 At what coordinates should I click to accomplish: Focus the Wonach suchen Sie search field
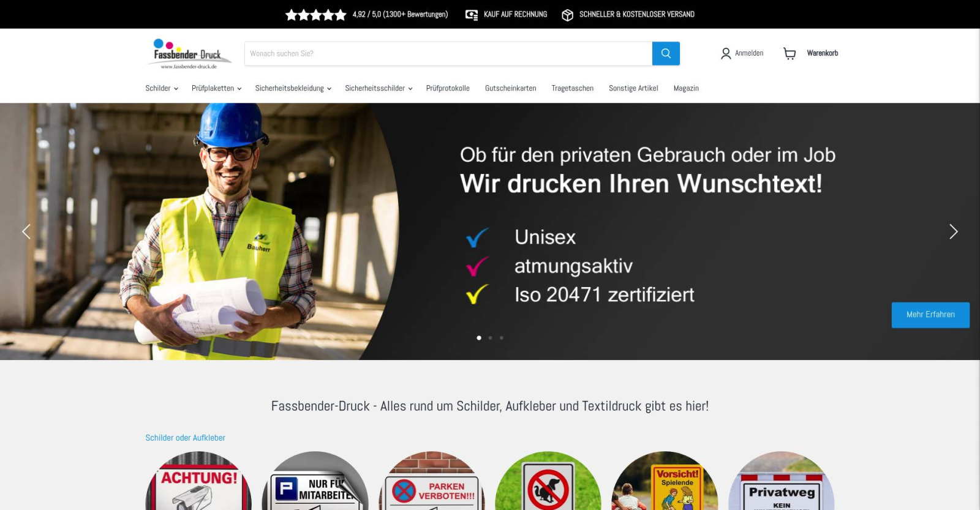448,53
